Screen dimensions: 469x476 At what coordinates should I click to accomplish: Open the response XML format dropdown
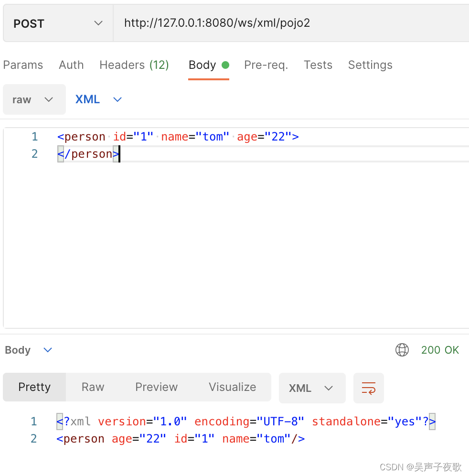pos(312,388)
